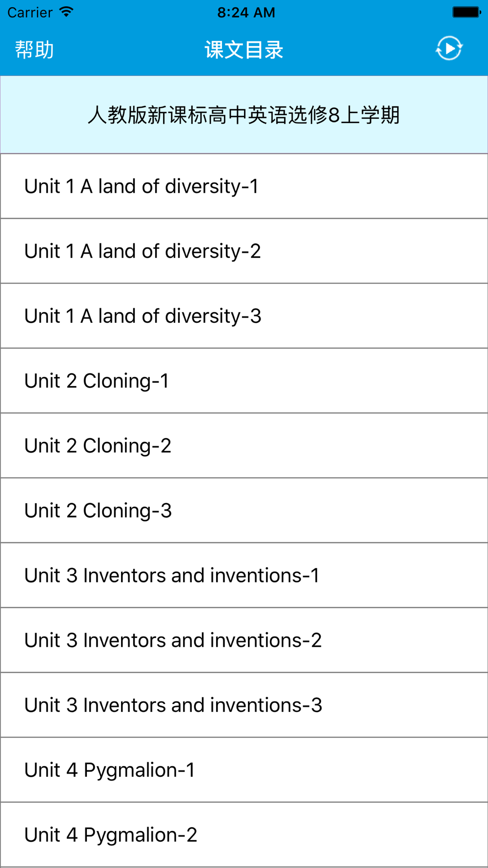Open the 帮助 help page
Screen dimensions: 488x868
(x=34, y=50)
